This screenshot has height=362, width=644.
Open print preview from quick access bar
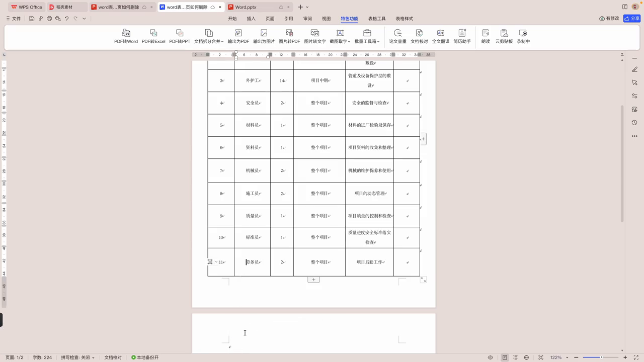[58, 19]
